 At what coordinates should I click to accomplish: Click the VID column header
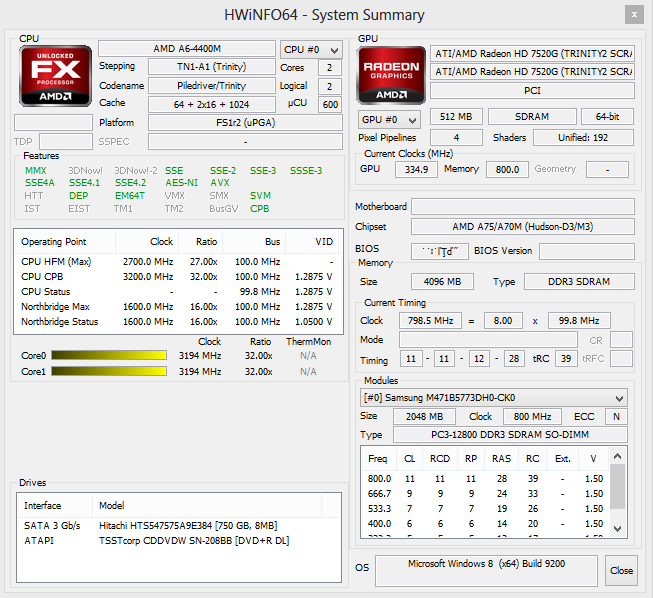[312, 242]
